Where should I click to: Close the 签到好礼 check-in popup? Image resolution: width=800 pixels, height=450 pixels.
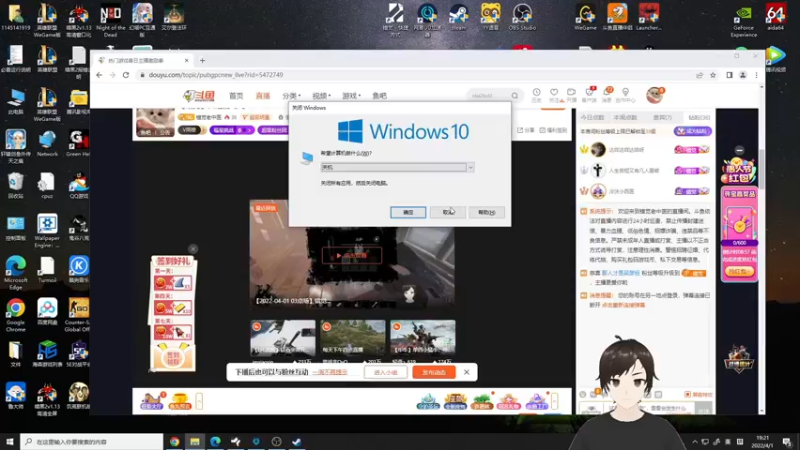[x=192, y=248]
